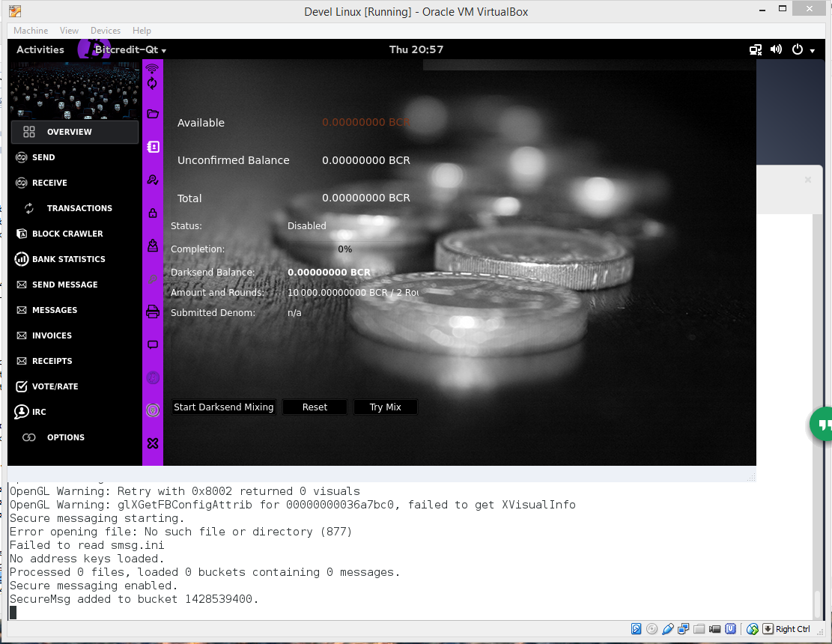Click the anonymous masks banner image
The image size is (832, 644).
tap(75, 90)
